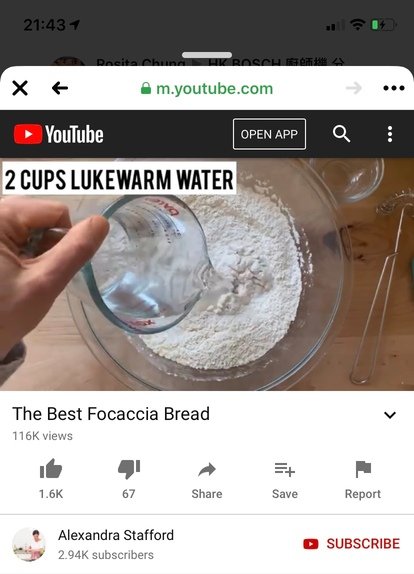This screenshot has height=574, width=414.
Task: Save the video to a playlist
Action: point(285,480)
